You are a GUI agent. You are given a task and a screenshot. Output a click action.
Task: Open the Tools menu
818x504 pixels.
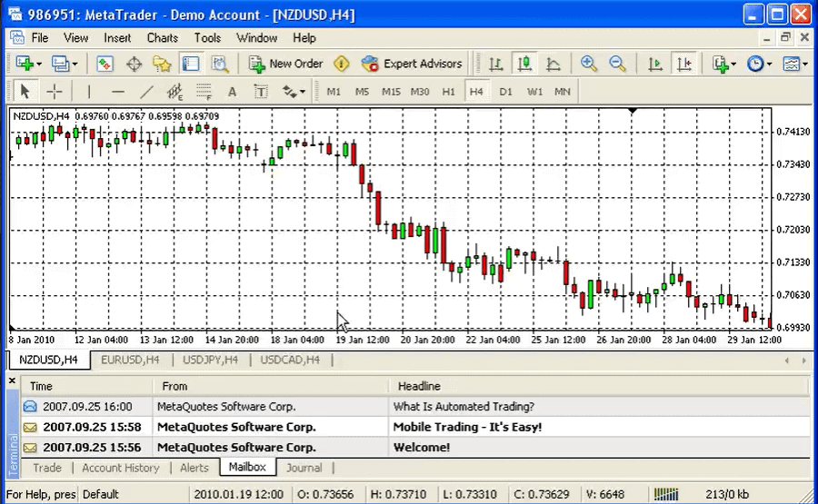click(207, 37)
